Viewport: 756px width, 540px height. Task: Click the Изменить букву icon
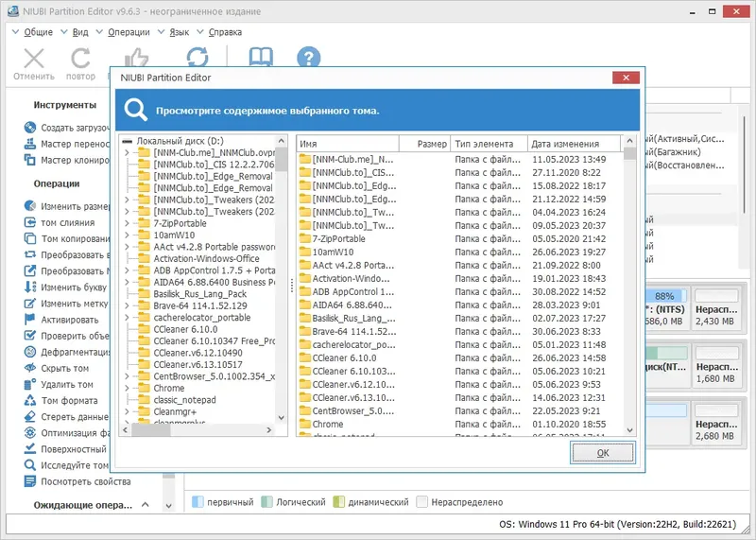coord(30,287)
